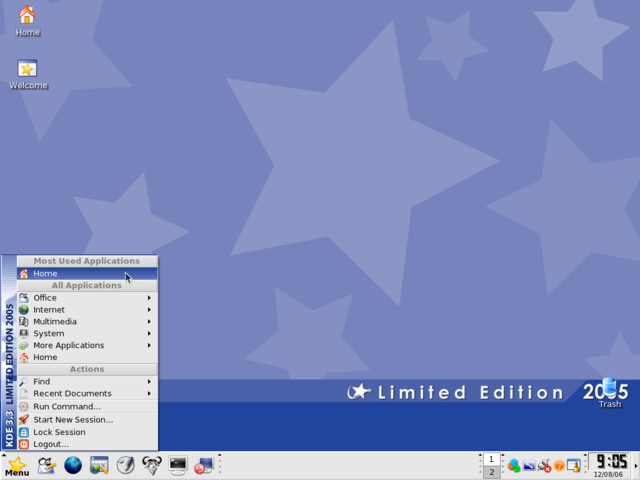Switch to virtual desktop 2
The height and width of the screenshot is (480, 640).
click(x=491, y=472)
